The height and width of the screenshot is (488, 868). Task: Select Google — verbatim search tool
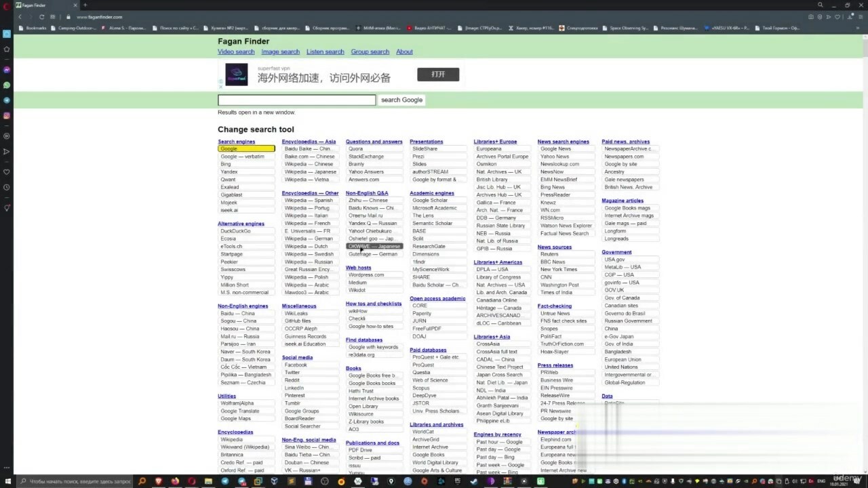pyautogui.click(x=246, y=157)
